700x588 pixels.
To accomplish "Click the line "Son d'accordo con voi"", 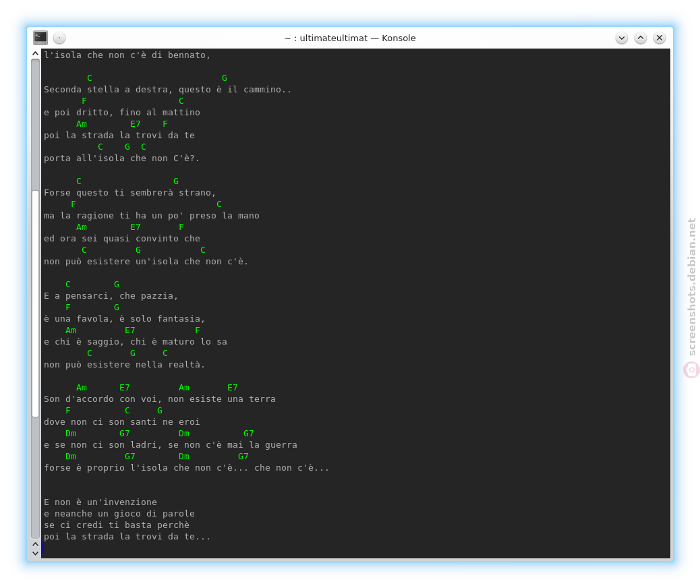I will 159,399.
